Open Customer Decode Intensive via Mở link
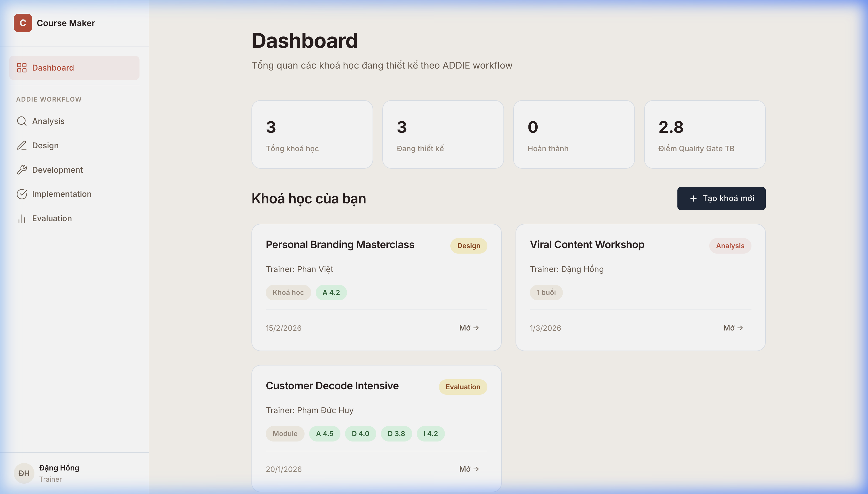Image resolution: width=868 pixels, height=494 pixels. (x=469, y=469)
